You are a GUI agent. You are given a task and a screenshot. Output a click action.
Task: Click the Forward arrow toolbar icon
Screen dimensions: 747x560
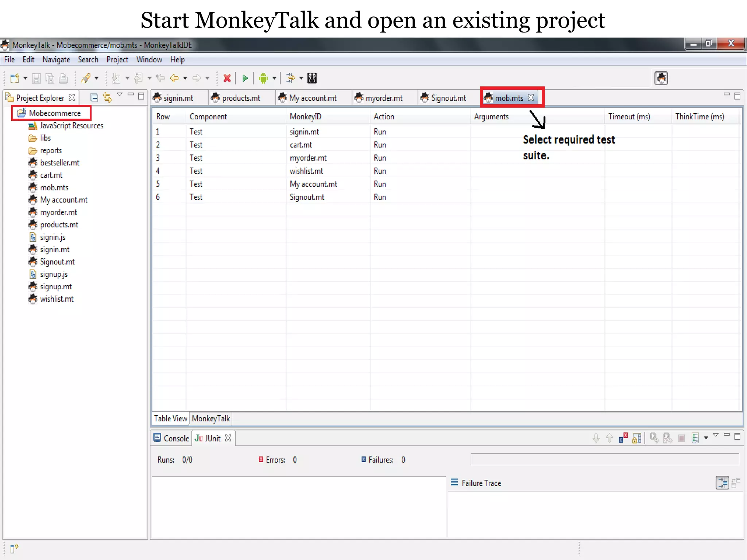click(x=197, y=78)
